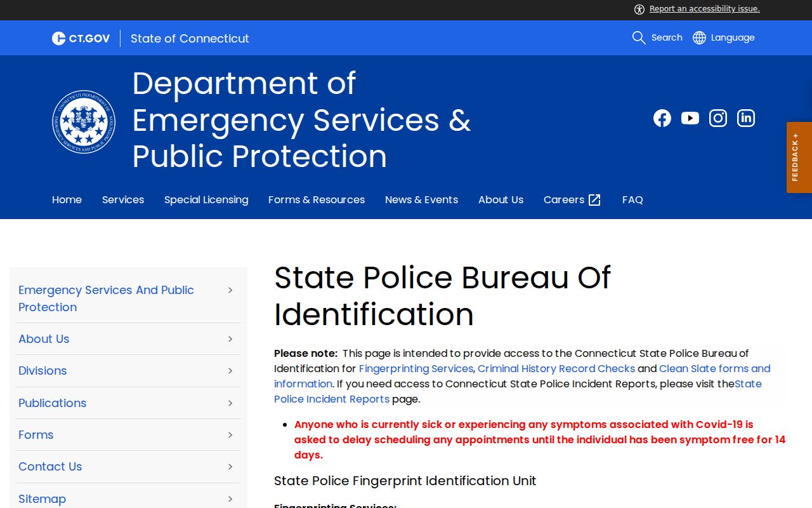Click the CT.GOV logo
This screenshot has width=812, height=508.
tap(81, 38)
